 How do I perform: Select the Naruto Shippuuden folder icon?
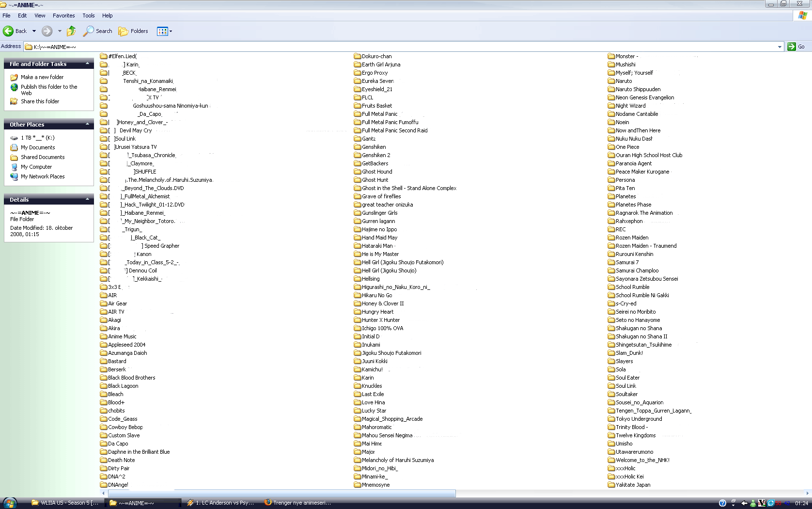click(x=611, y=89)
